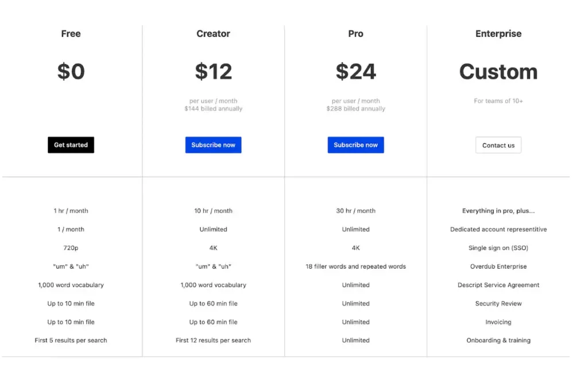
Task: Subscribe now to the Pro plan
Action: tap(355, 145)
